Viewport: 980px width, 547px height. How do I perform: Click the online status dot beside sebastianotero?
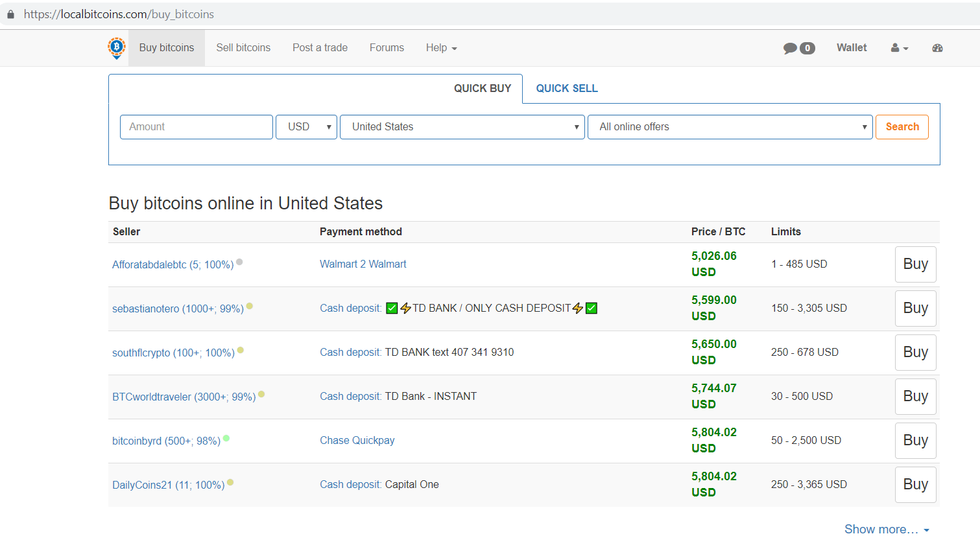pos(250,306)
